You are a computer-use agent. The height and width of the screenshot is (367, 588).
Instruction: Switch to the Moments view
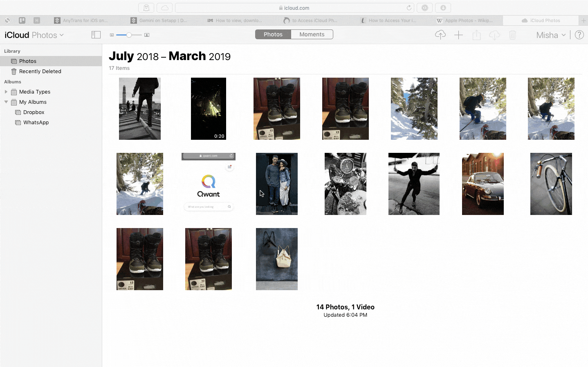pyautogui.click(x=312, y=34)
